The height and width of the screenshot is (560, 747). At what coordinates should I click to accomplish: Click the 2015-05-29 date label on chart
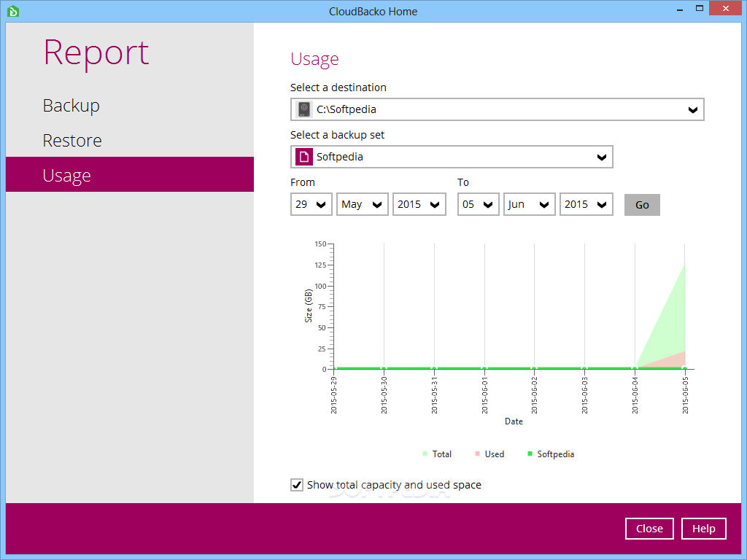click(x=334, y=394)
